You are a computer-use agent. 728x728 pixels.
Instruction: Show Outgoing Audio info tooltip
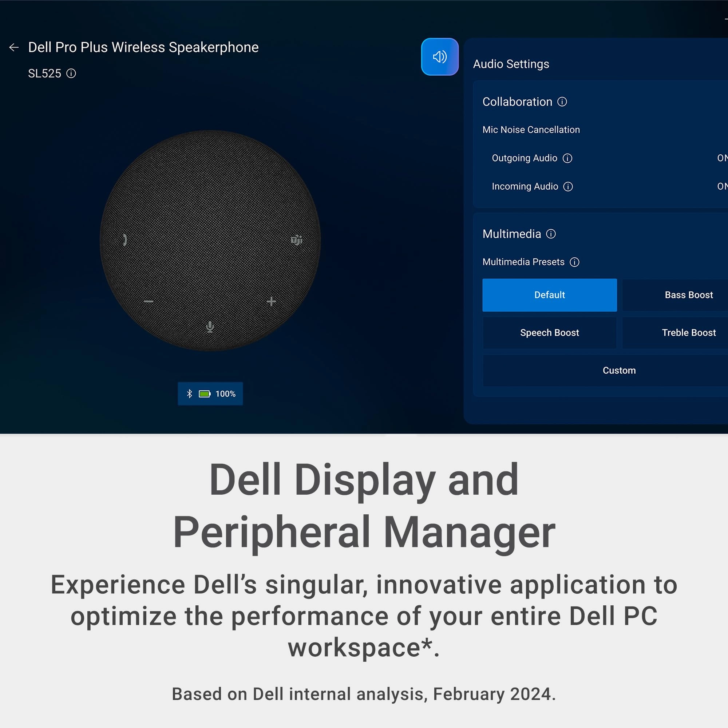567,158
